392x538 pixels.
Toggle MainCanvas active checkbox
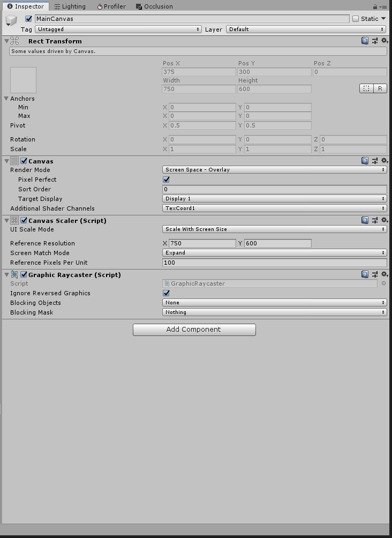pos(29,19)
